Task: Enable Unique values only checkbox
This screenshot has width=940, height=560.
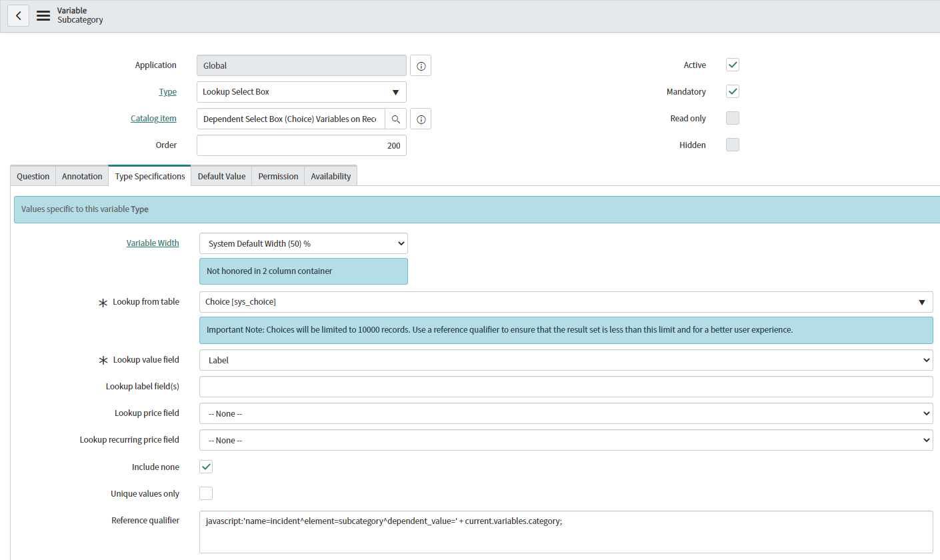Action: point(206,493)
